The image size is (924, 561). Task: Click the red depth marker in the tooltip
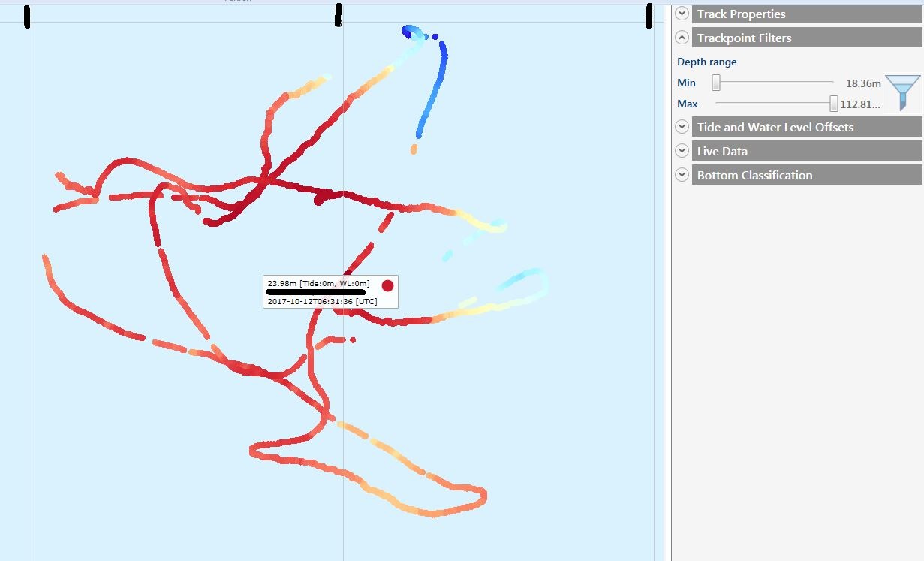pyautogui.click(x=387, y=285)
